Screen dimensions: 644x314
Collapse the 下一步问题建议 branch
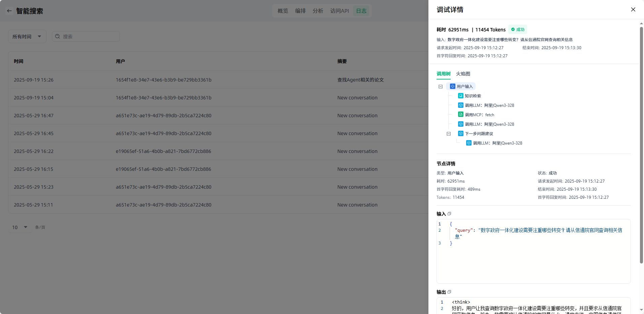pyautogui.click(x=448, y=134)
